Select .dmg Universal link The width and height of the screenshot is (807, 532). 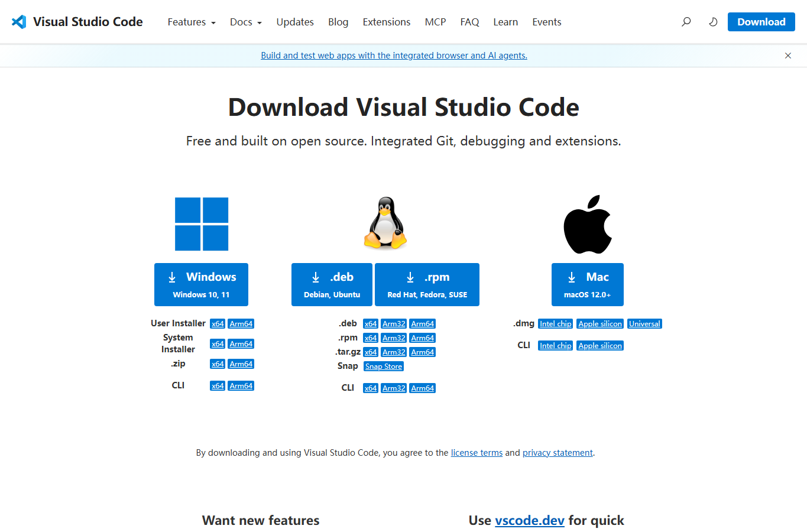(x=644, y=324)
